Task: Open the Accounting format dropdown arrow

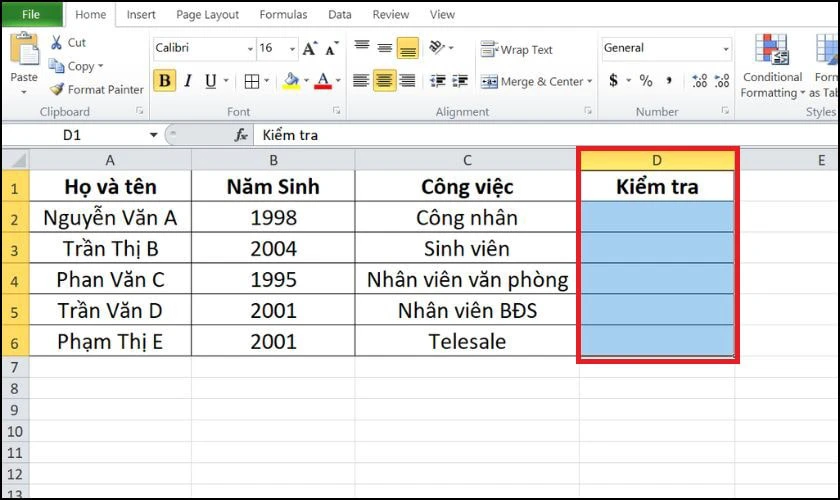Action: (x=628, y=81)
